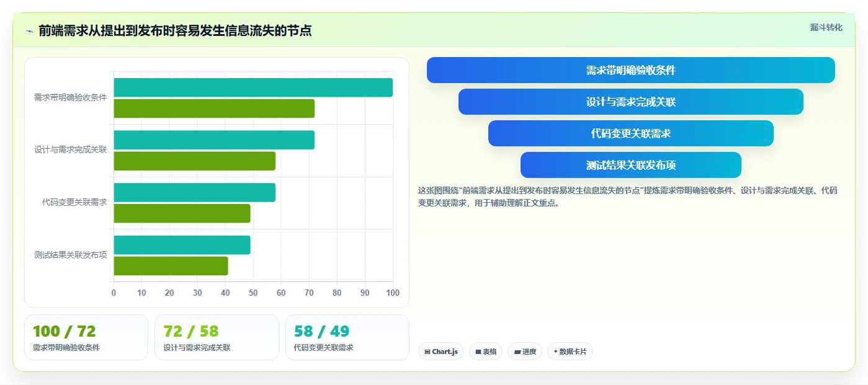
Task: Open the 100 / 72 data card
Action: [86, 337]
